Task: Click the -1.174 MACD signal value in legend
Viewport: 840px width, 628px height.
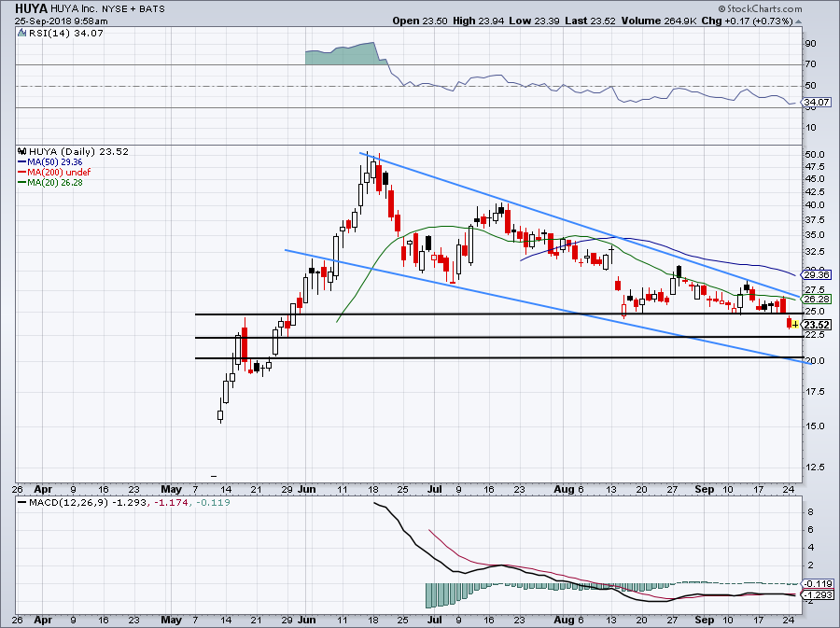Action: tap(172, 502)
